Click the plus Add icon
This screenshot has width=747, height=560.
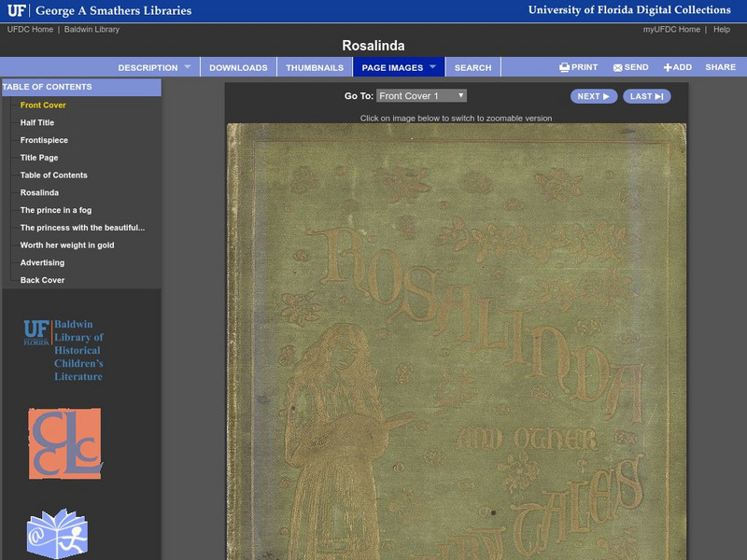click(668, 67)
